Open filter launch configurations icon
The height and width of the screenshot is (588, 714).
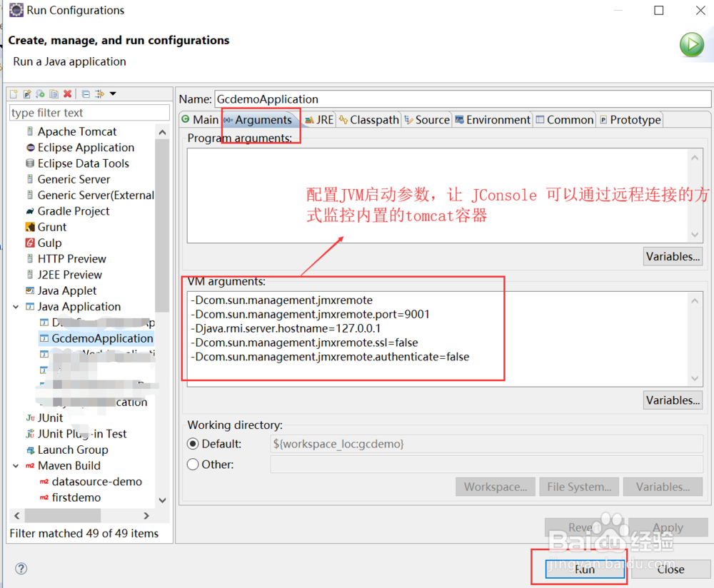(99, 93)
